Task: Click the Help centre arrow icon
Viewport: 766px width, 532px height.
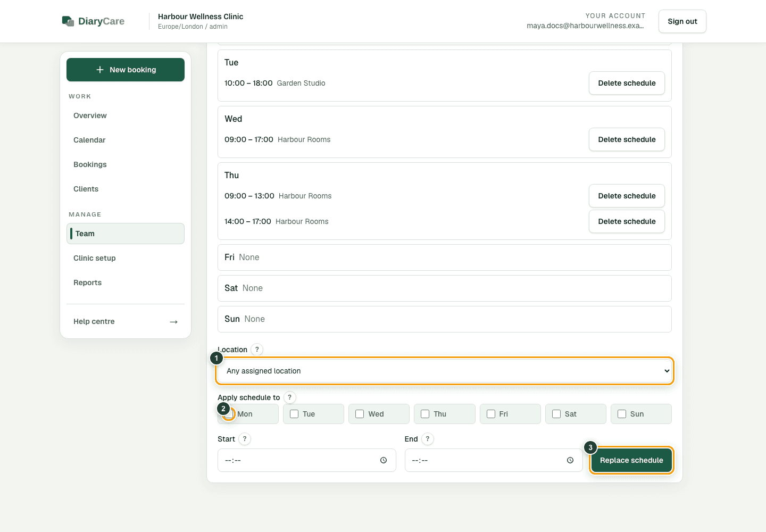Action: [173, 321]
